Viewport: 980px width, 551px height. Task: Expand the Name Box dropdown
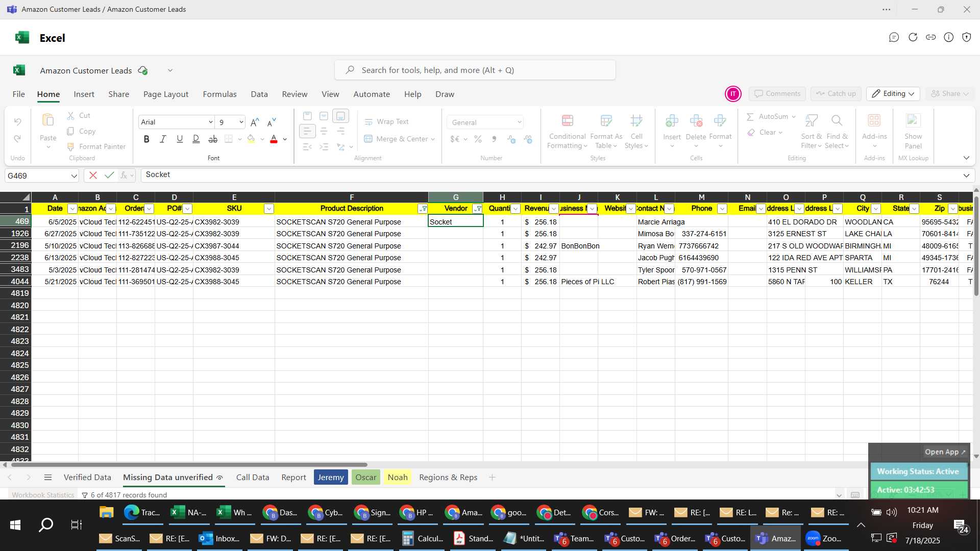(74, 176)
